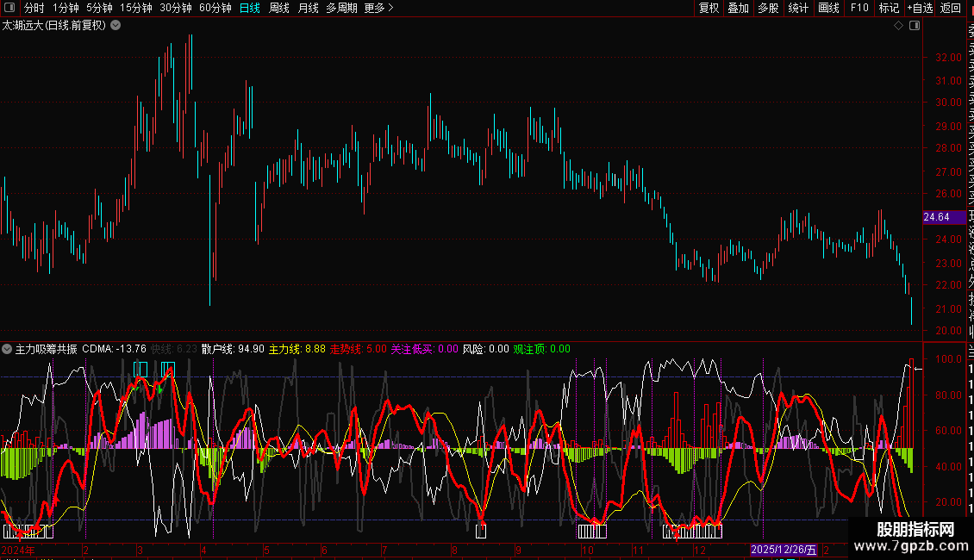Expand the 主力吸筹共振 indicator menu arrow
Image resolution: width=974 pixels, height=560 pixels.
[x=8, y=350]
